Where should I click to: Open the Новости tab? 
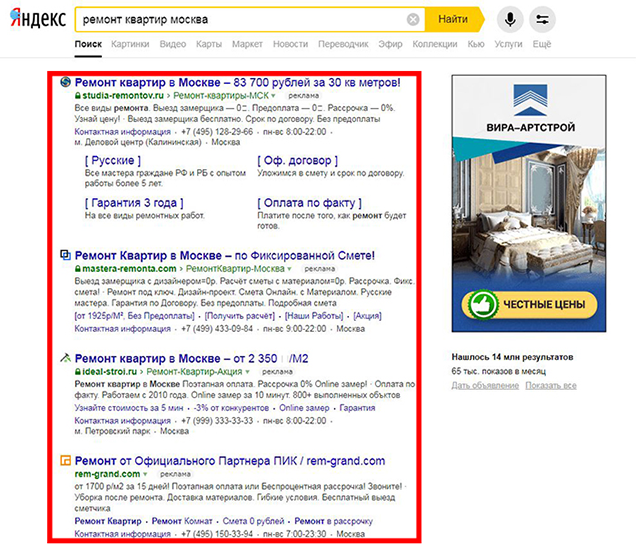tap(290, 45)
